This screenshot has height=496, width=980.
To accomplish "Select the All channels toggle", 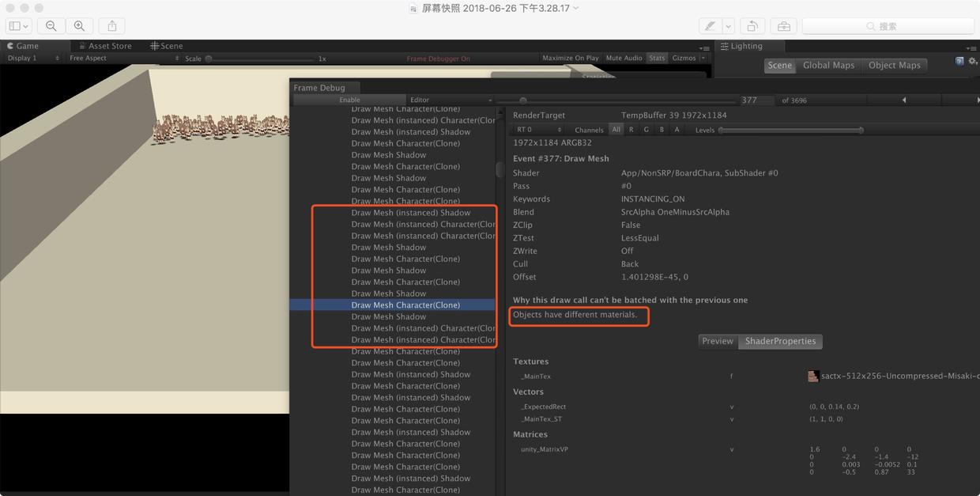I will (x=616, y=130).
